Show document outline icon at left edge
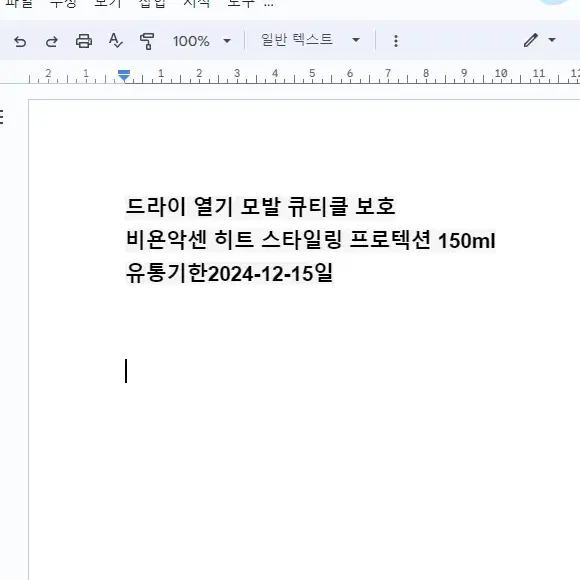The width and height of the screenshot is (580, 580). (x=1, y=117)
